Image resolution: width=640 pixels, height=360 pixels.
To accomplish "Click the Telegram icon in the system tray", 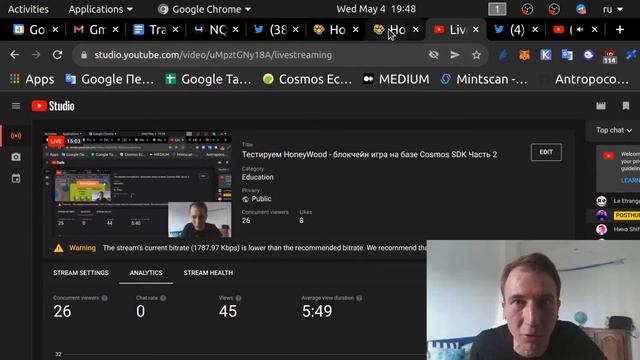I will click(581, 9).
